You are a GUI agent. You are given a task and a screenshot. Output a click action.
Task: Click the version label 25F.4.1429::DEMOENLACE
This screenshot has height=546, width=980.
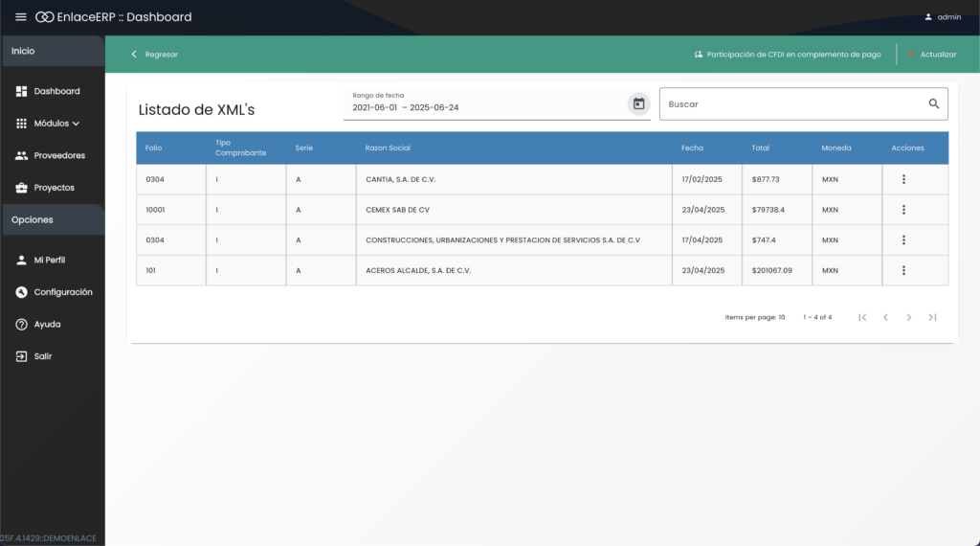(x=48, y=538)
